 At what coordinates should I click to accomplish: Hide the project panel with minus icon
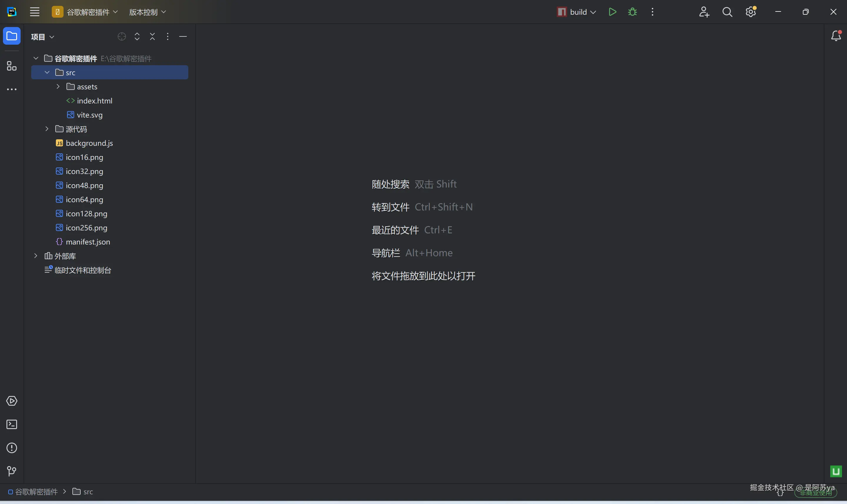(183, 37)
